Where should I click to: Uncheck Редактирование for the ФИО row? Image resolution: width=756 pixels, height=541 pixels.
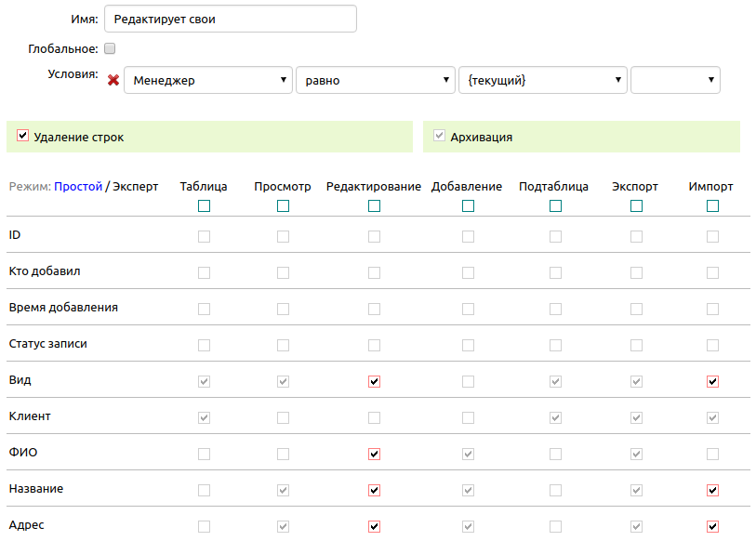point(374,454)
